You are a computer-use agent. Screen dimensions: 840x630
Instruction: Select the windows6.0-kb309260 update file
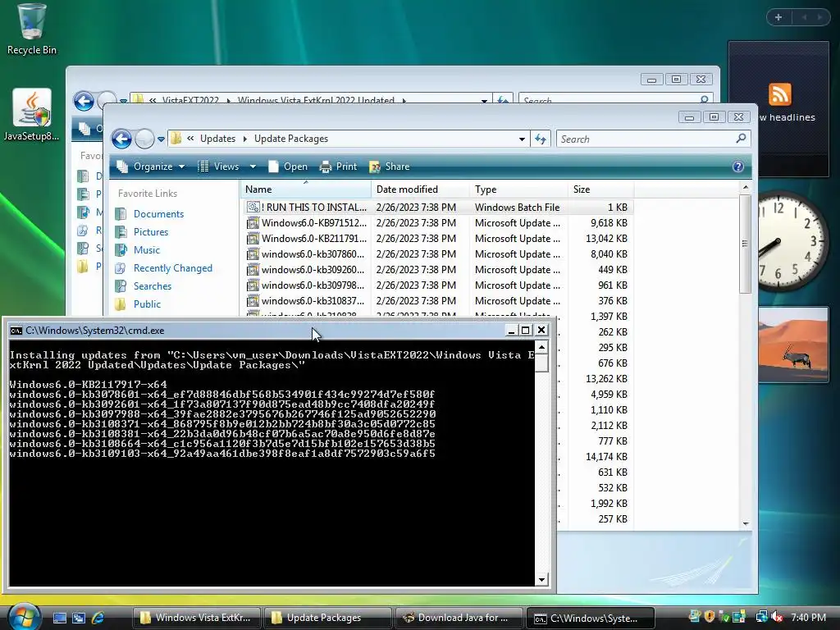pyautogui.click(x=437, y=269)
